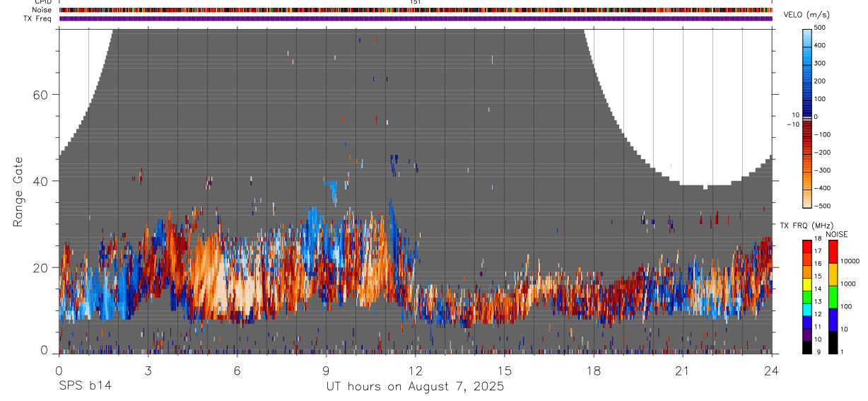Click the UT hour tick label 18 on time axis
This screenshot has height=401, width=868.
(x=593, y=371)
